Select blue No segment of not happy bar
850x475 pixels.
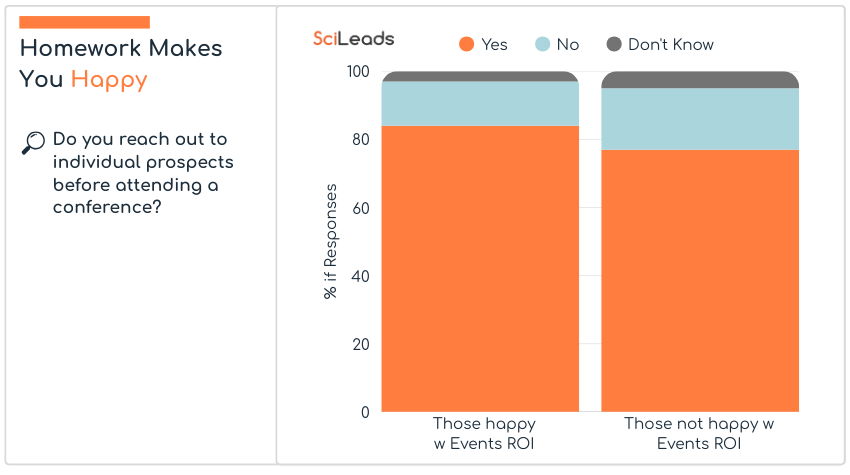[x=700, y=119]
